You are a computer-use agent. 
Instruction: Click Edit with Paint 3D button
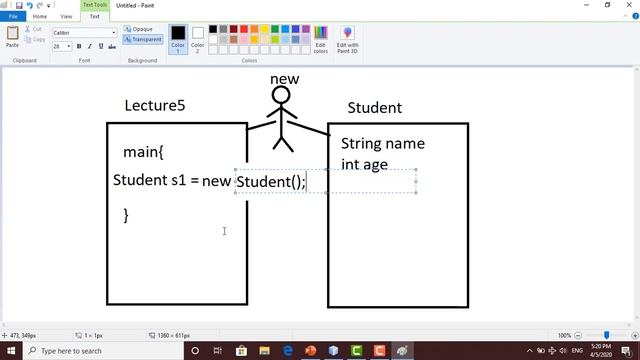click(347, 39)
